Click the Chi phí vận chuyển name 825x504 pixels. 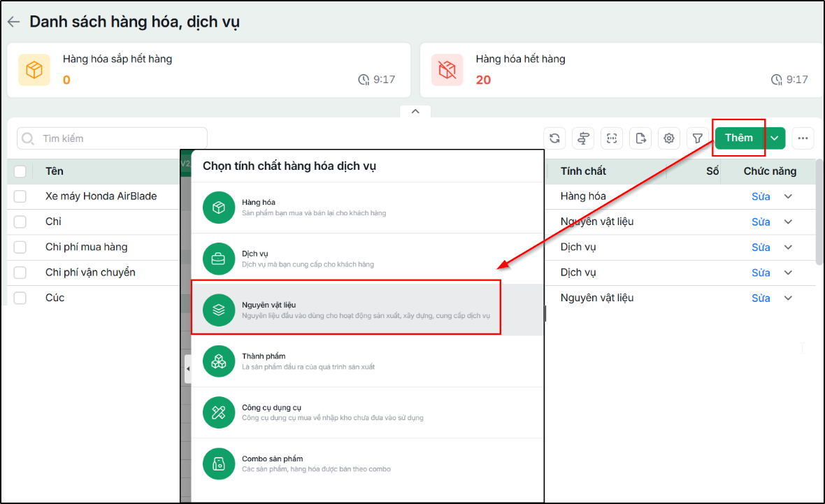[90, 273]
